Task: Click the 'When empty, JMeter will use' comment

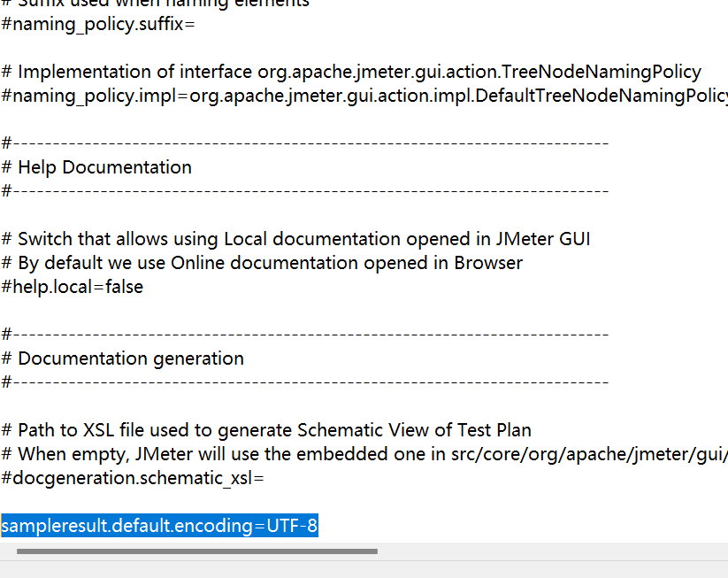Action: pos(364,454)
